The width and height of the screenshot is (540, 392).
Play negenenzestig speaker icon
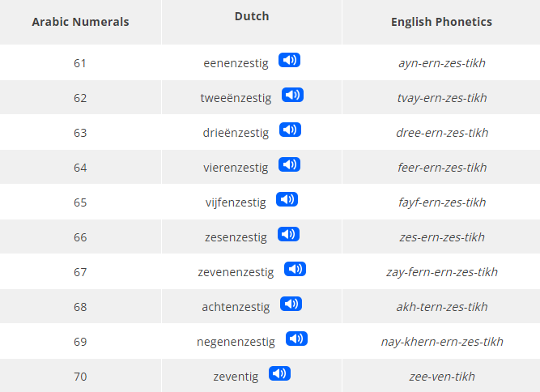(x=296, y=339)
